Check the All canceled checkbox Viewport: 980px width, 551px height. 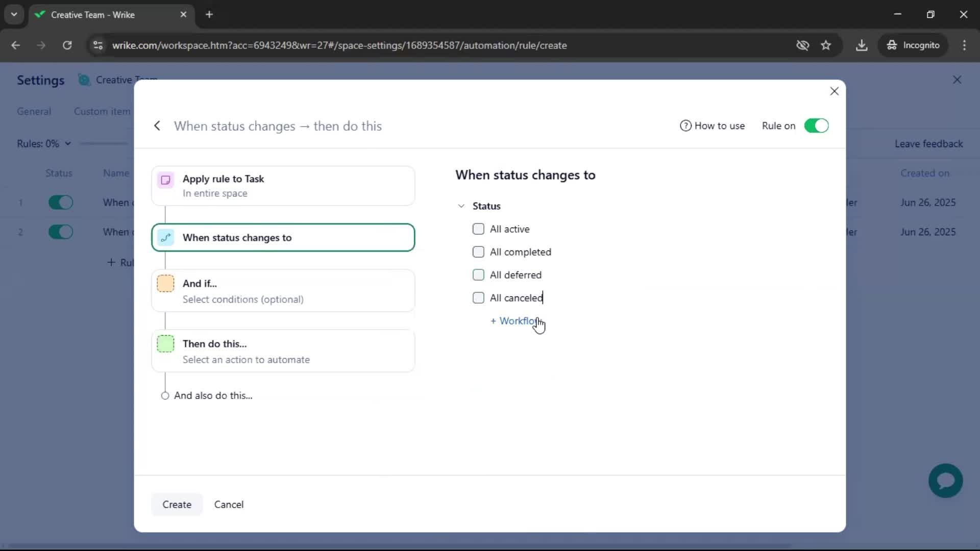pyautogui.click(x=478, y=298)
